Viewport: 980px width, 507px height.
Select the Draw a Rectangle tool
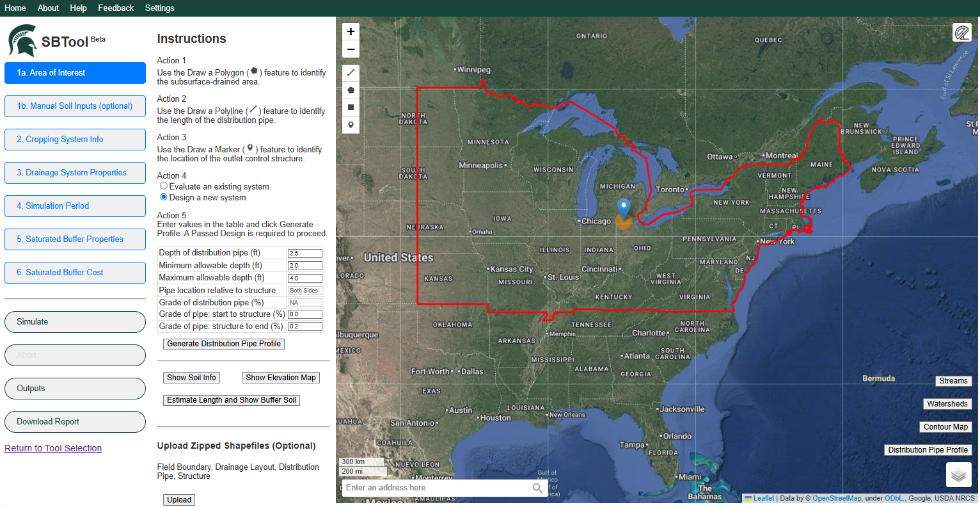(x=351, y=107)
